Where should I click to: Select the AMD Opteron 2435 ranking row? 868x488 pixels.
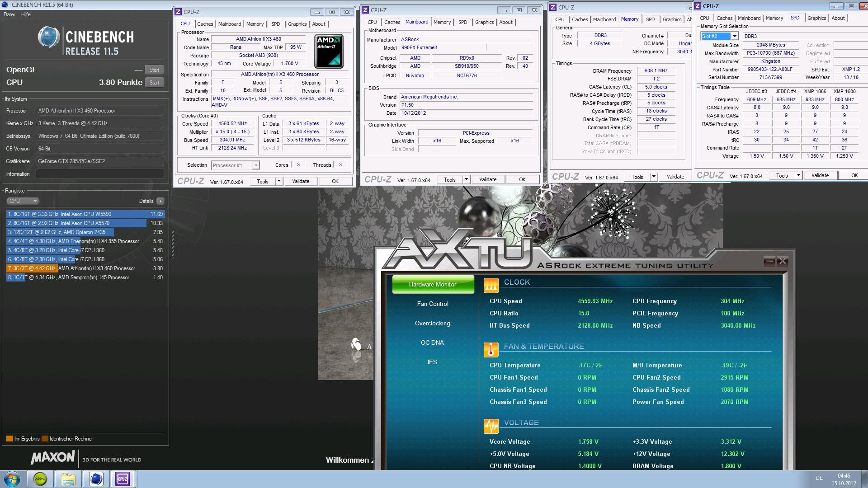tap(85, 232)
